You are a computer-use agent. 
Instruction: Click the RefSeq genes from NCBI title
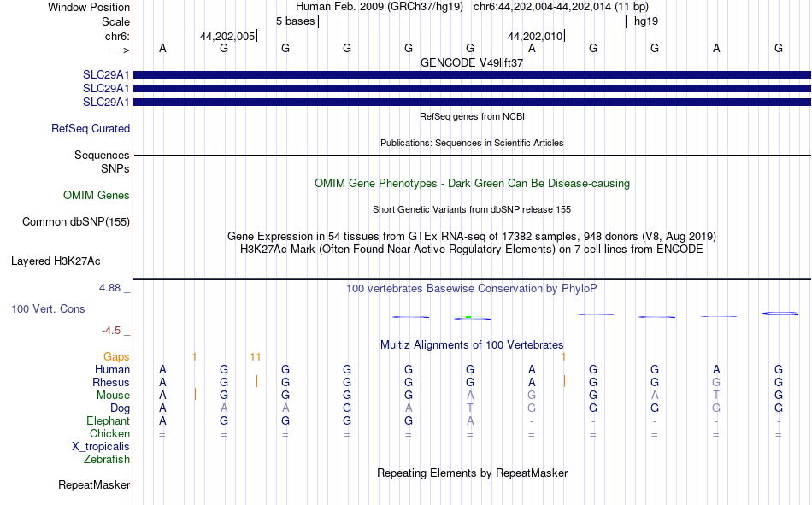click(x=473, y=116)
